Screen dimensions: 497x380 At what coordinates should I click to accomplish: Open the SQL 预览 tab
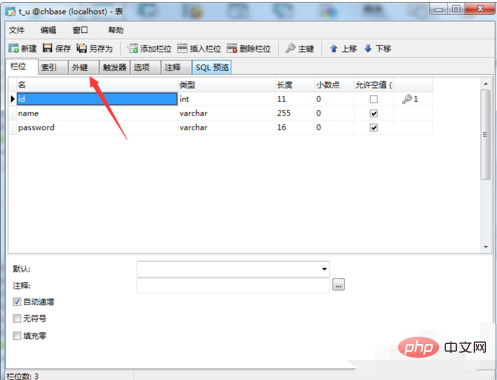pyautogui.click(x=212, y=67)
